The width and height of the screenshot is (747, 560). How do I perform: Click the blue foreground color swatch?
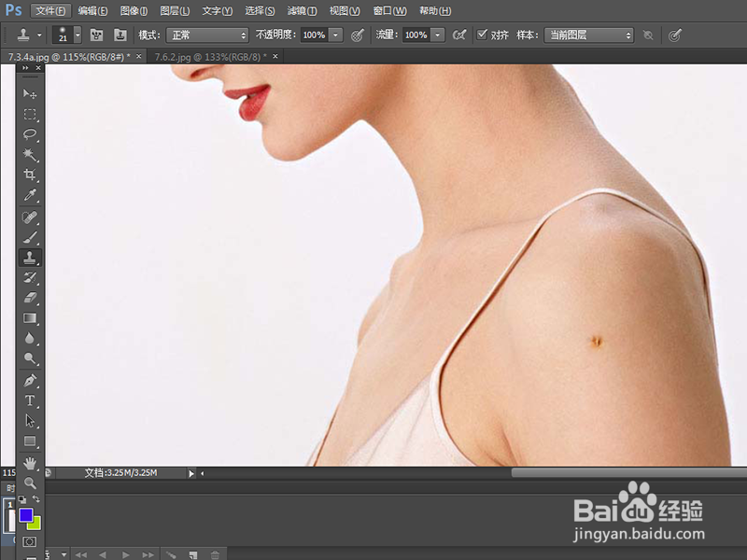(x=26, y=515)
